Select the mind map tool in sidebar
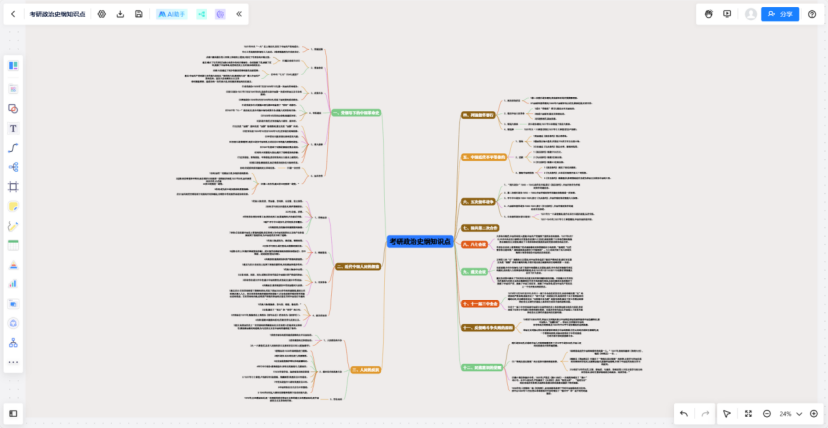The image size is (828, 428). pyautogui.click(x=13, y=167)
